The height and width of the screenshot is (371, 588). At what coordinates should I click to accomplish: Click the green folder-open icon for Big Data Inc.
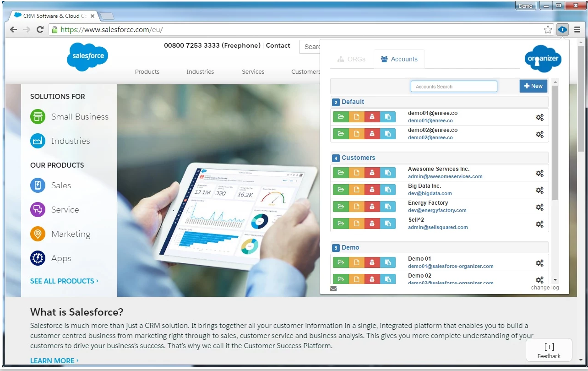click(341, 190)
